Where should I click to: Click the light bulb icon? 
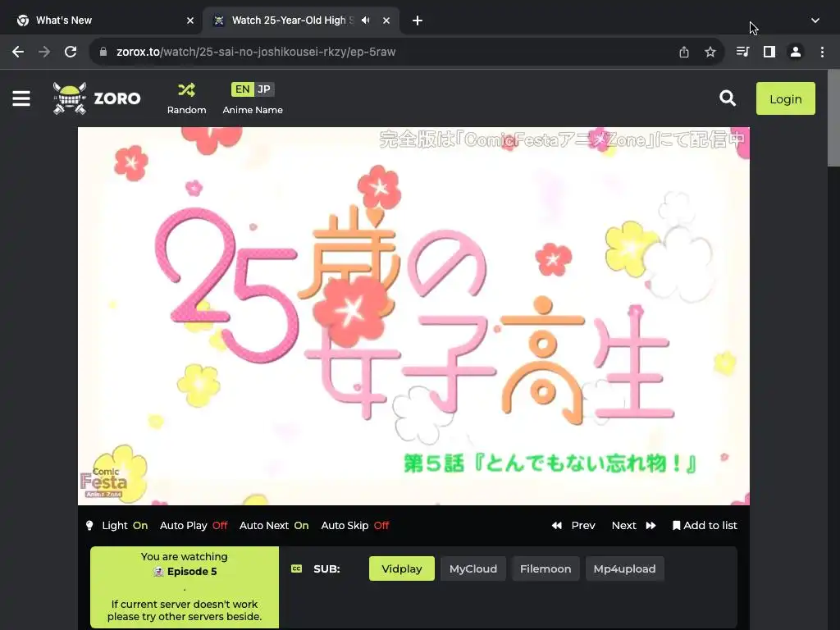[89, 526]
